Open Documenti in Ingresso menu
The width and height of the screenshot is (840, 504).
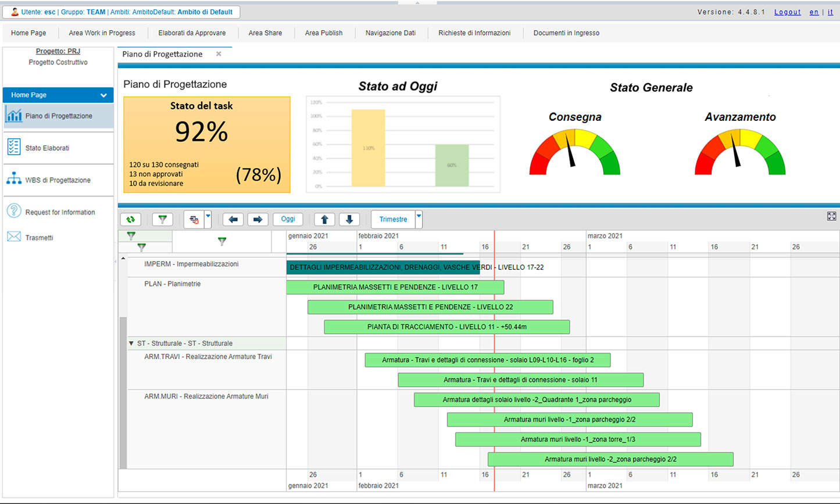click(566, 33)
